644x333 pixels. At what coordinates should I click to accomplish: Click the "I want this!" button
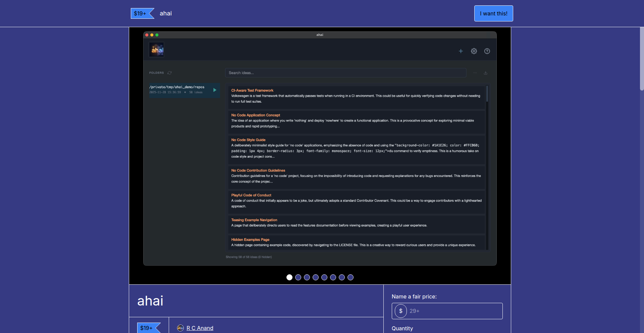pyautogui.click(x=493, y=13)
